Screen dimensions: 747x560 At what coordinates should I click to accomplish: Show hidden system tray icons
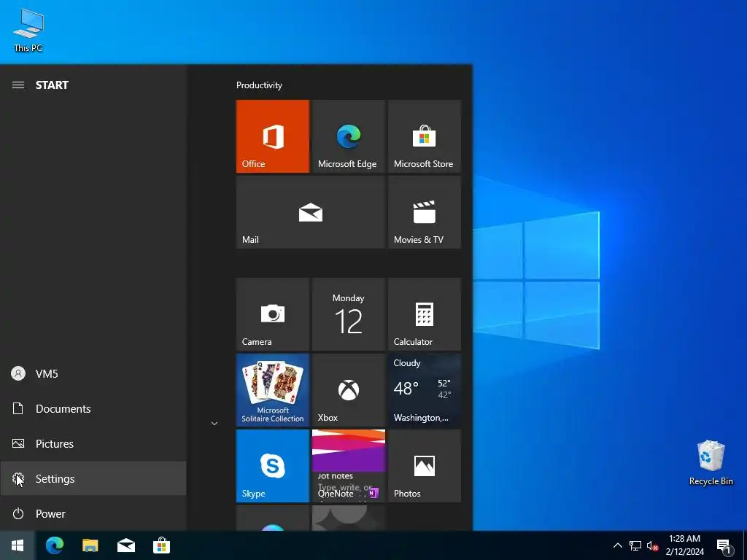[x=618, y=545]
